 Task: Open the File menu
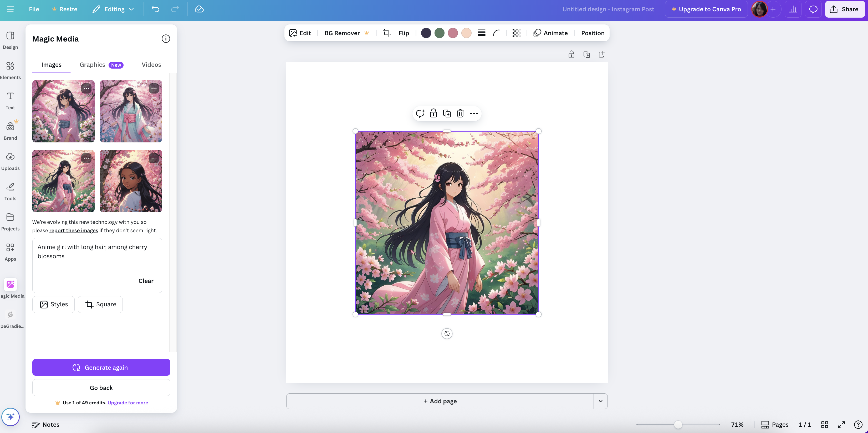pyautogui.click(x=34, y=9)
